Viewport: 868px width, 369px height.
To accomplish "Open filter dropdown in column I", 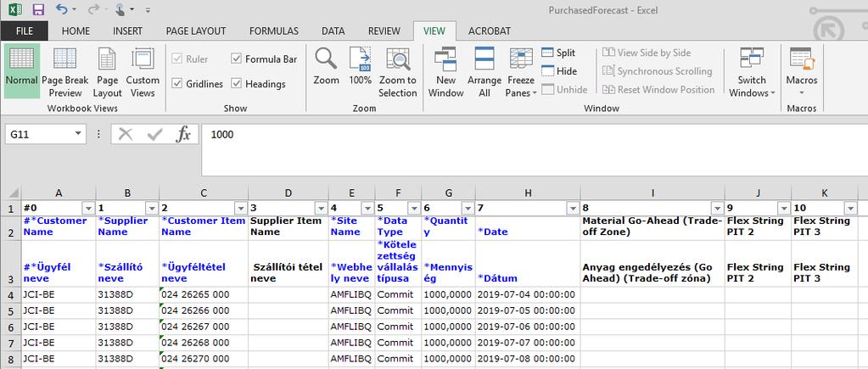I will coord(718,208).
